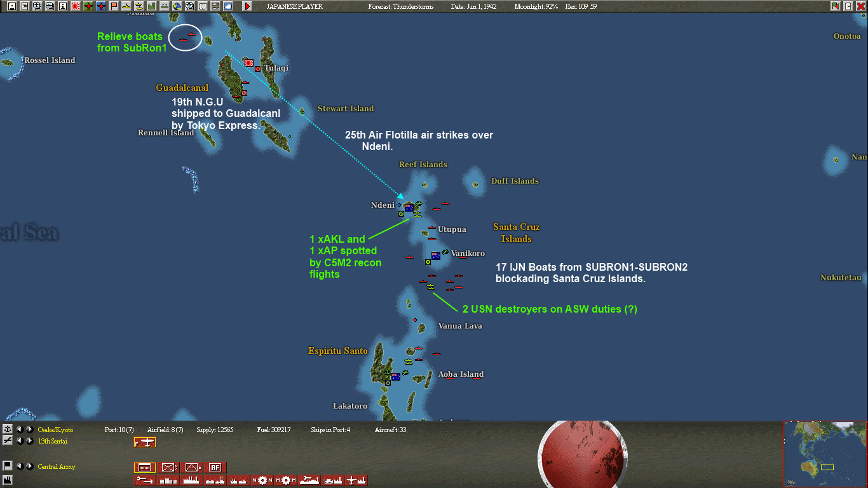Screen dimensions: 868x488
Task: Click the anchor icon beside Osaka/Kyoto
Action: coord(8,430)
